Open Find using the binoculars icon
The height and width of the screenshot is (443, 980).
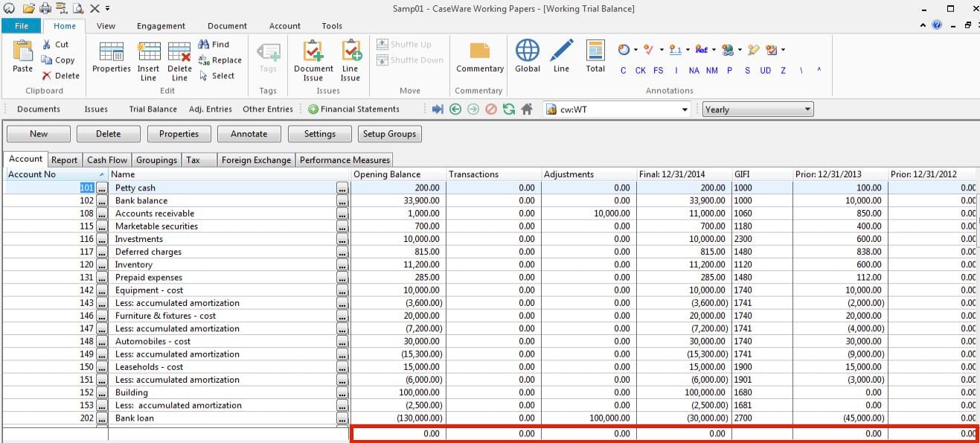click(x=214, y=45)
